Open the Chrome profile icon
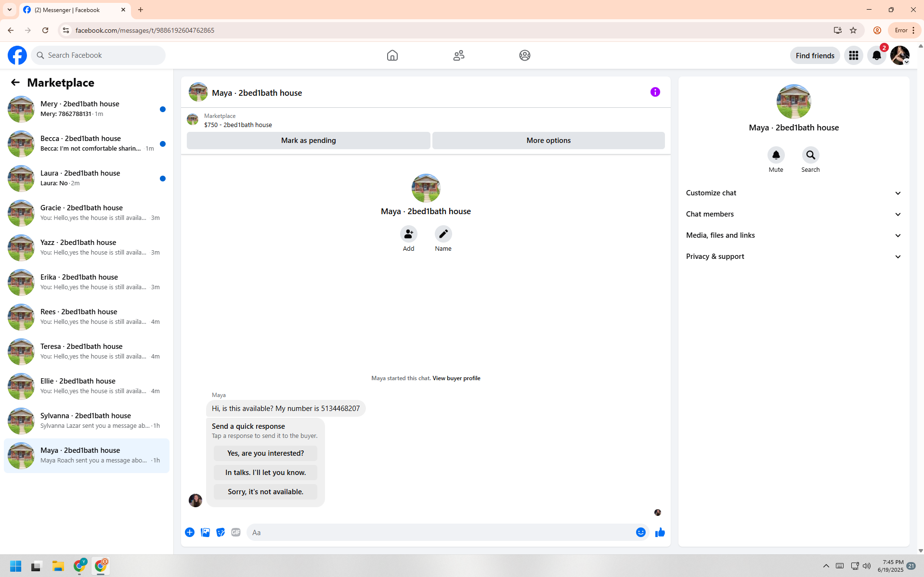The height and width of the screenshot is (577, 924). [x=877, y=30]
